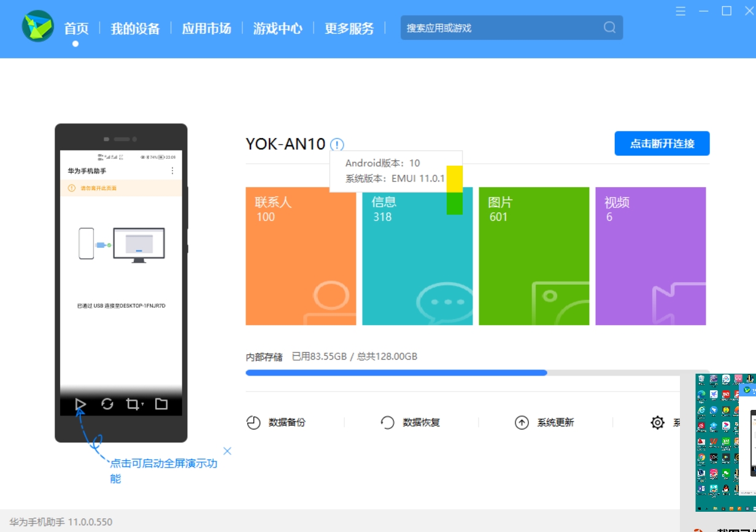The width and height of the screenshot is (756, 532).
Task: Click 点击断开连接 button
Action: pos(662,144)
